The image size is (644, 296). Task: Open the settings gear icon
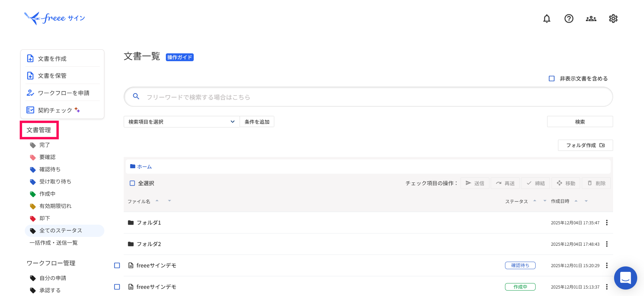pos(613,19)
